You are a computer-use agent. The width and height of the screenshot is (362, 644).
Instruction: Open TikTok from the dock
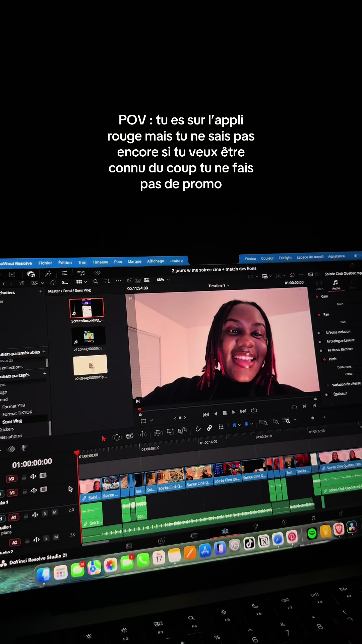pyautogui.click(x=249, y=543)
